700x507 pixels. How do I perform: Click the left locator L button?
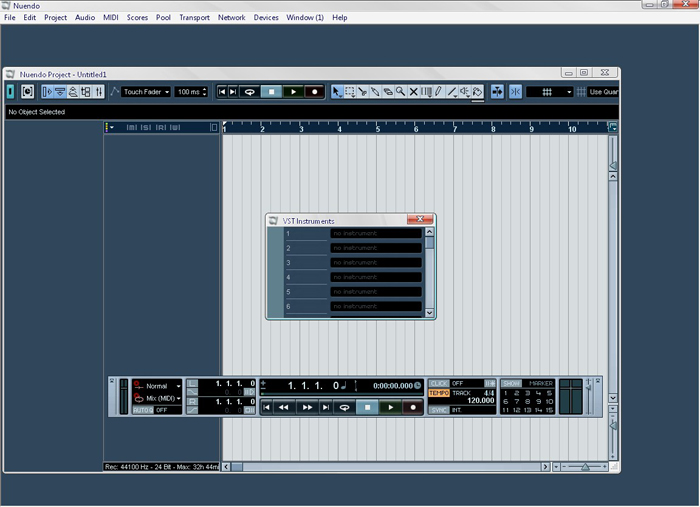[x=192, y=383]
